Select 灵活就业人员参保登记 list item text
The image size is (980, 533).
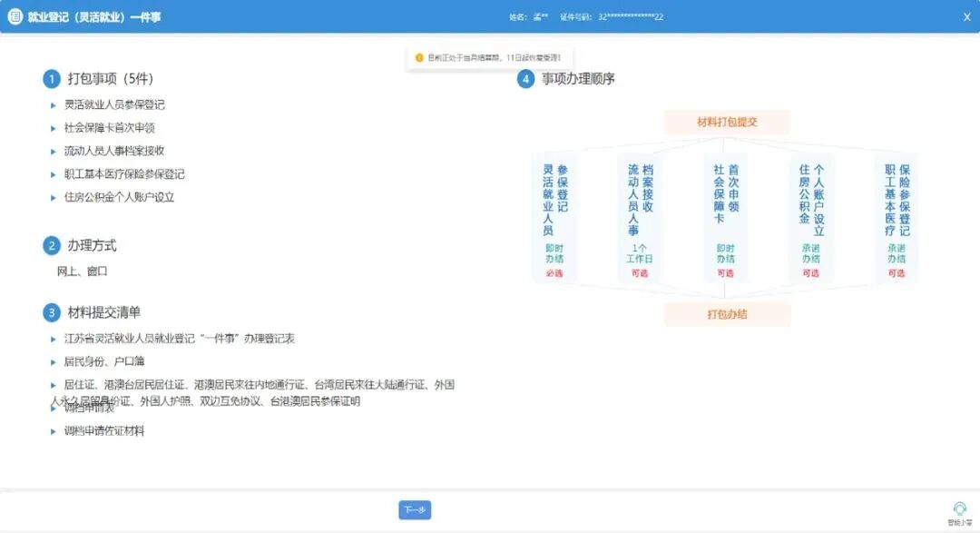point(114,104)
